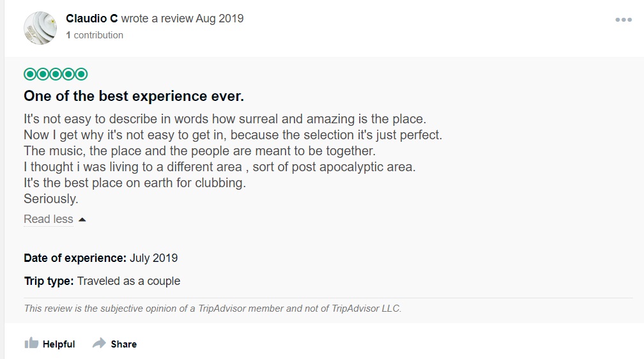This screenshot has width=644, height=359.
Task: Click the caret arrow beside Read less
Action: tap(82, 220)
